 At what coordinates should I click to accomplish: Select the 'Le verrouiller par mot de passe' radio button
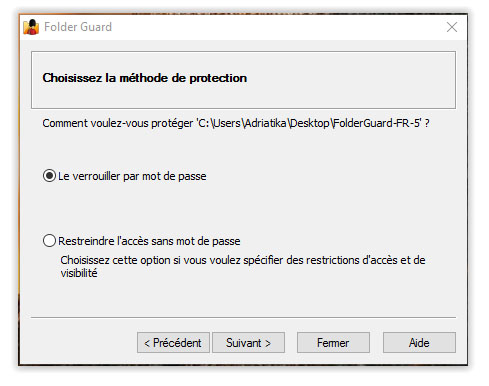[49, 176]
